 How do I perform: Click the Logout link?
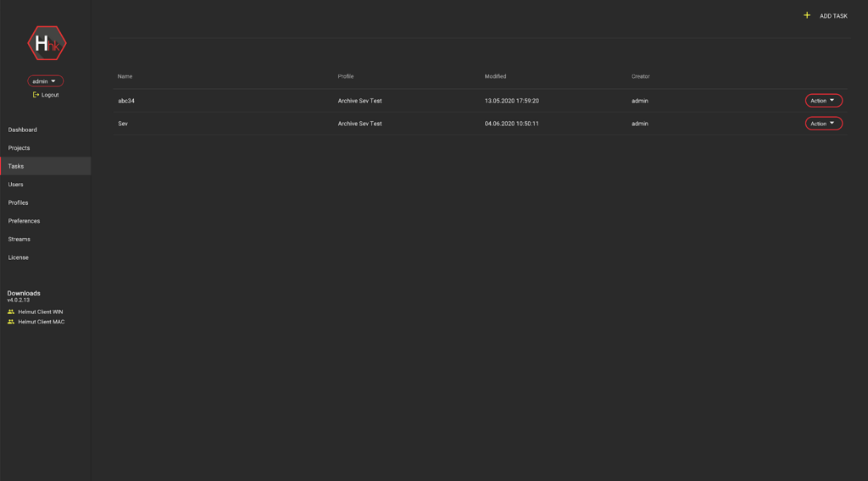tap(50, 95)
